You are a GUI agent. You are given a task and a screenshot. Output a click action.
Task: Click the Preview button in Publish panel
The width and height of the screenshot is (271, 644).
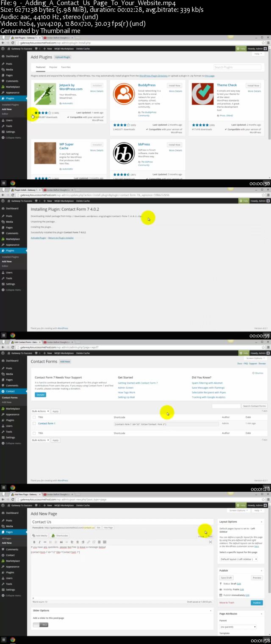click(x=257, y=578)
